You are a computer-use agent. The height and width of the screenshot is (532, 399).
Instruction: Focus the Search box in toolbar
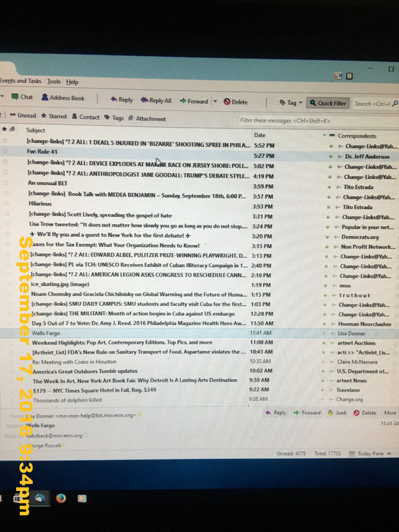(376, 104)
